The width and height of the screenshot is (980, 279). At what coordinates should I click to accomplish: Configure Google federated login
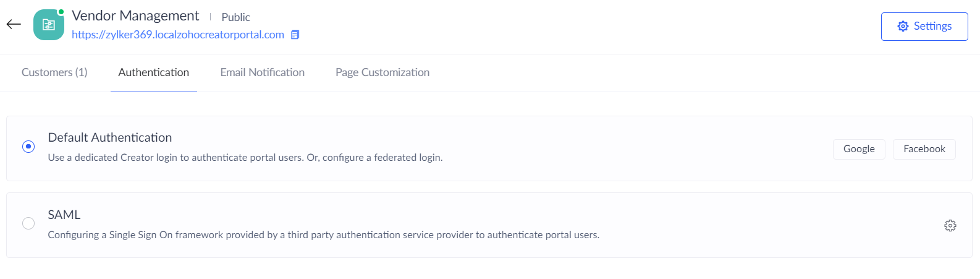[858, 149]
